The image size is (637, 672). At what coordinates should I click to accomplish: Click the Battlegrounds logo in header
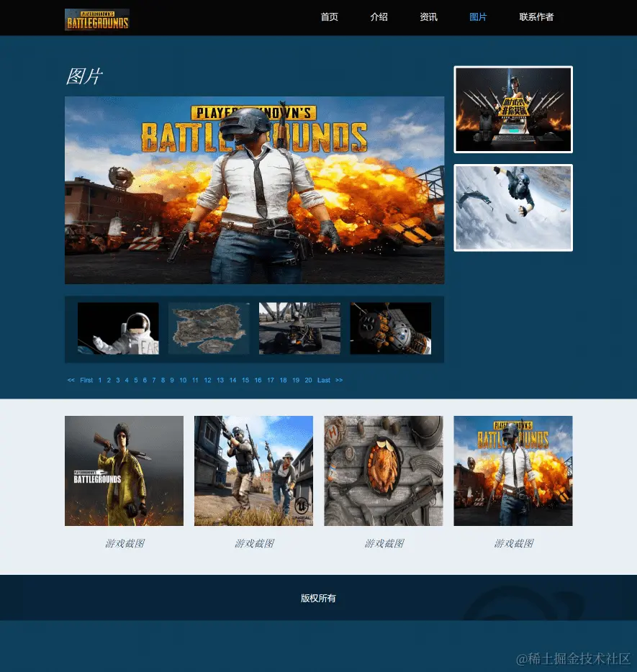(97, 19)
